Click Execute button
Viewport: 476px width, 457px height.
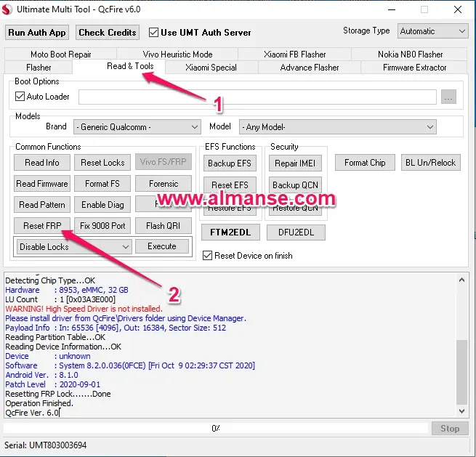coord(162,246)
